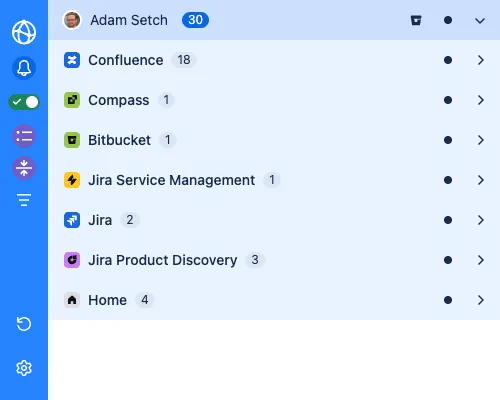Click the refresh icon in sidebar
Screen dimensions: 500x400
pos(24,324)
